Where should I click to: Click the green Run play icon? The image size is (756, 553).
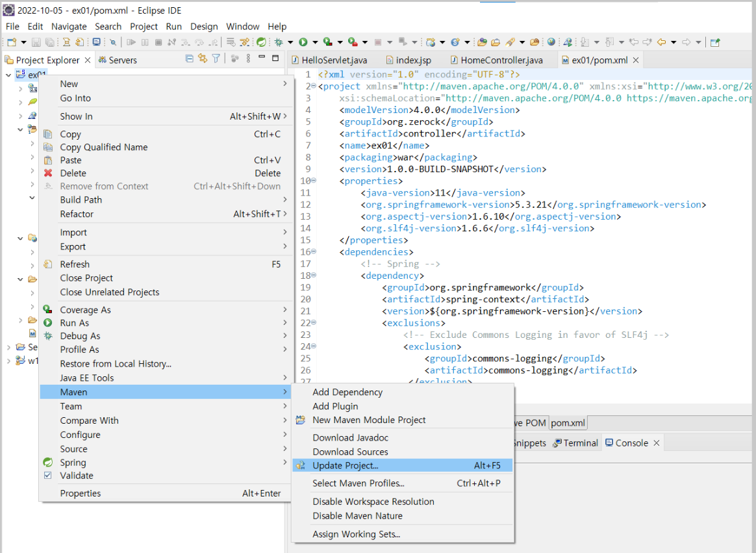tap(303, 42)
